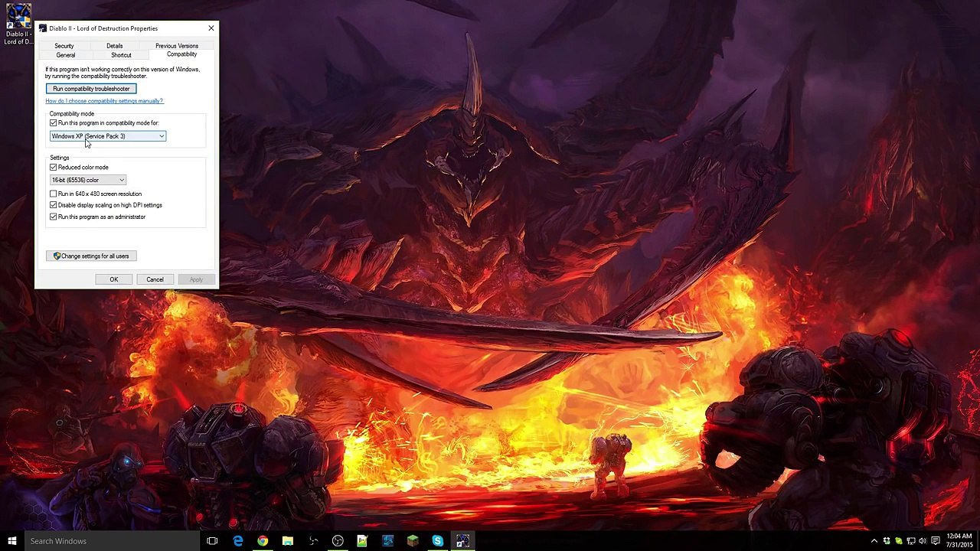
Task: Close the Diablo II Properties dialog
Action: 211,28
